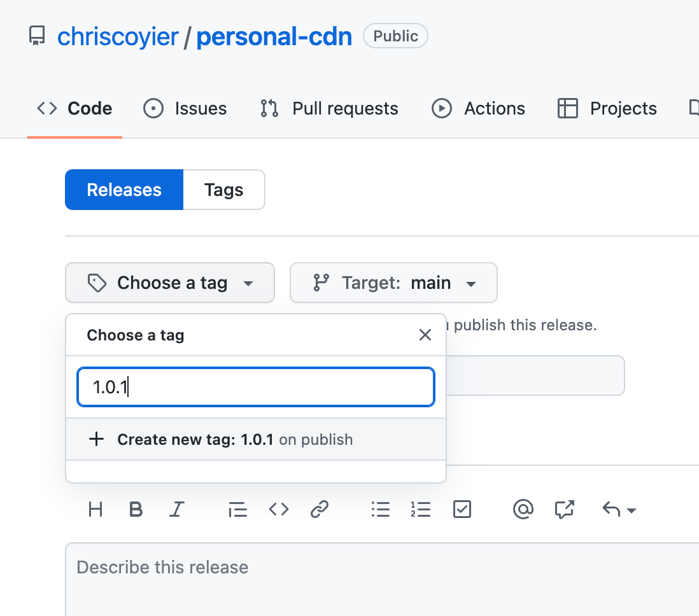This screenshot has height=616, width=699.
Task: Toggle bold text formatting
Action: point(136,509)
